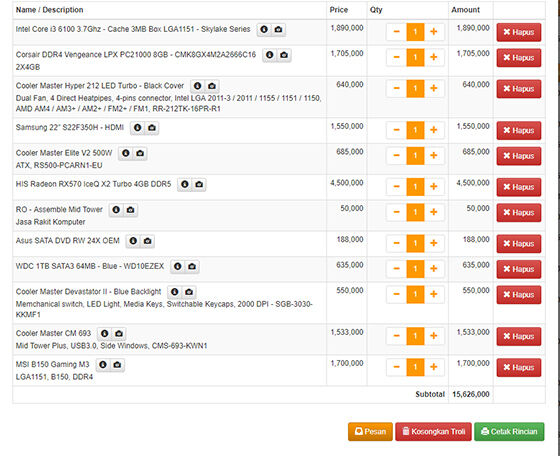The width and height of the screenshot is (560, 456).
Task: View camera icon for HIS Radeon RX570
Action: tap(199, 184)
